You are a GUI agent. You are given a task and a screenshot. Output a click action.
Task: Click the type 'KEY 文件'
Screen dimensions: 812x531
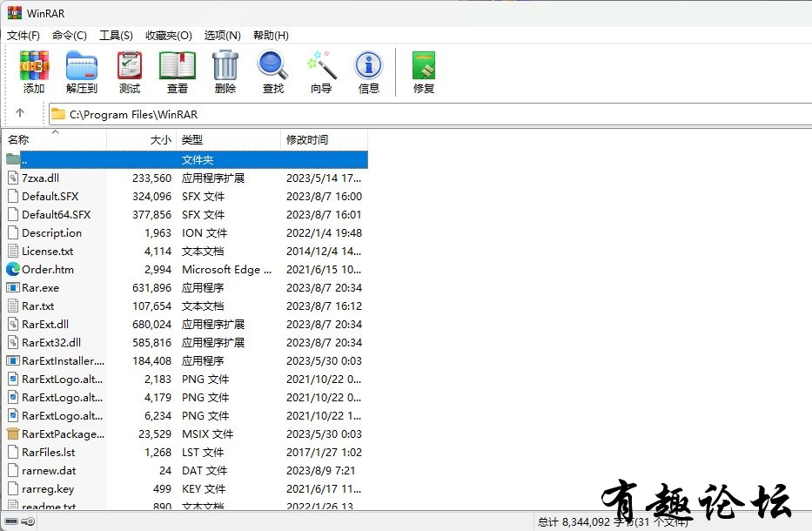click(204, 488)
